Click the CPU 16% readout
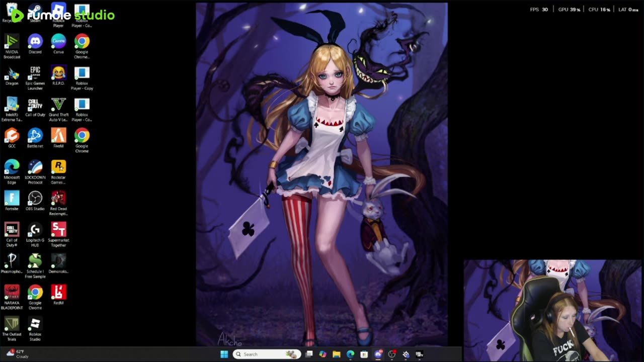Screen dimensions: 644x362 tap(599, 10)
